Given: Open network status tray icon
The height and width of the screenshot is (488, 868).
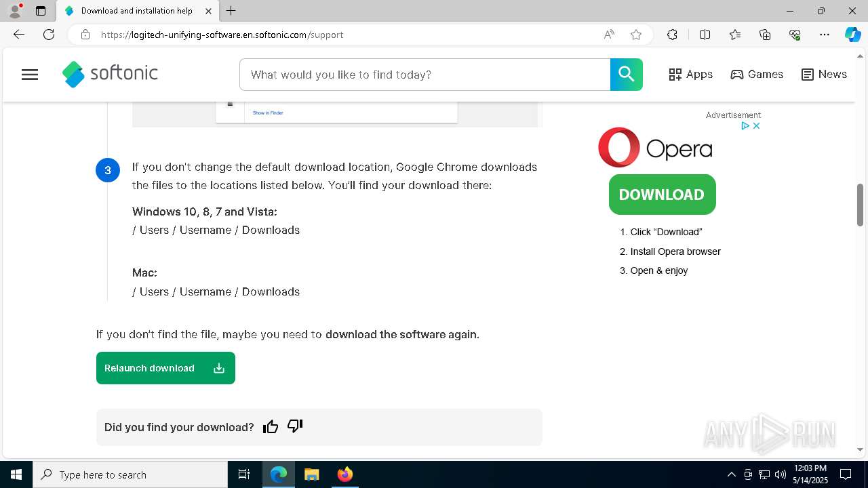Looking at the screenshot, I should (x=764, y=474).
